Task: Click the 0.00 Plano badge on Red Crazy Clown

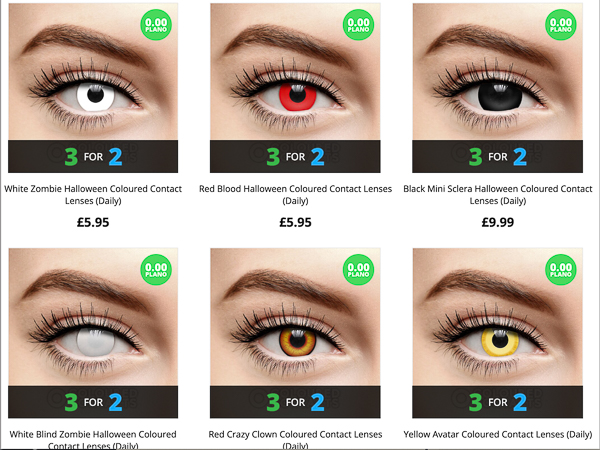Action: click(x=359, y=270)
